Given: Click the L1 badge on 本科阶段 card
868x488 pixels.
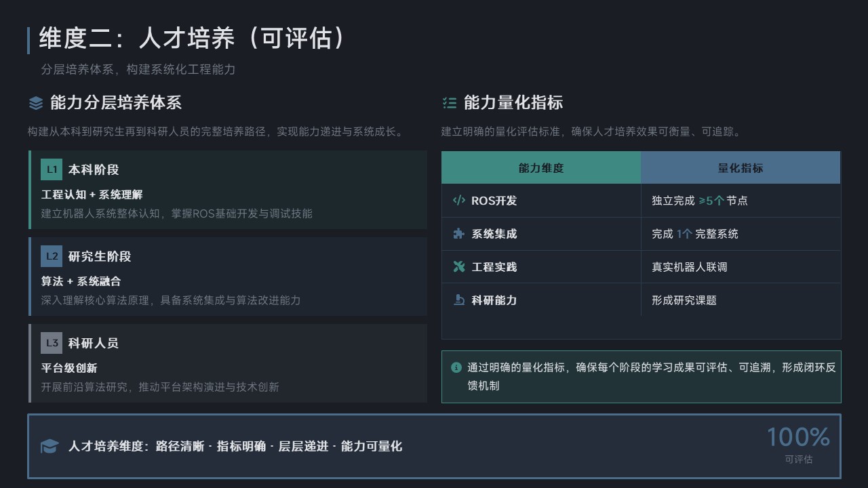Looking at the screenshot, I should [x=52, y=169].
